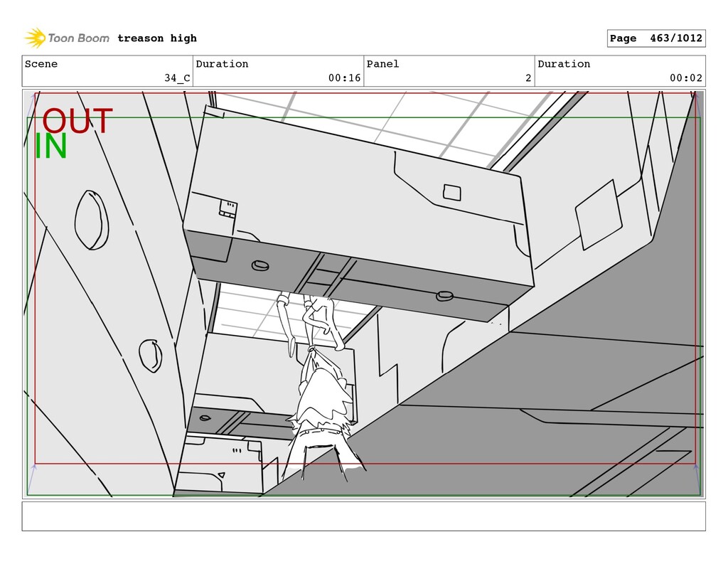Click the green IN camera frame label
The width and height of the screenshot is (728, 564).
click(51, 146)
